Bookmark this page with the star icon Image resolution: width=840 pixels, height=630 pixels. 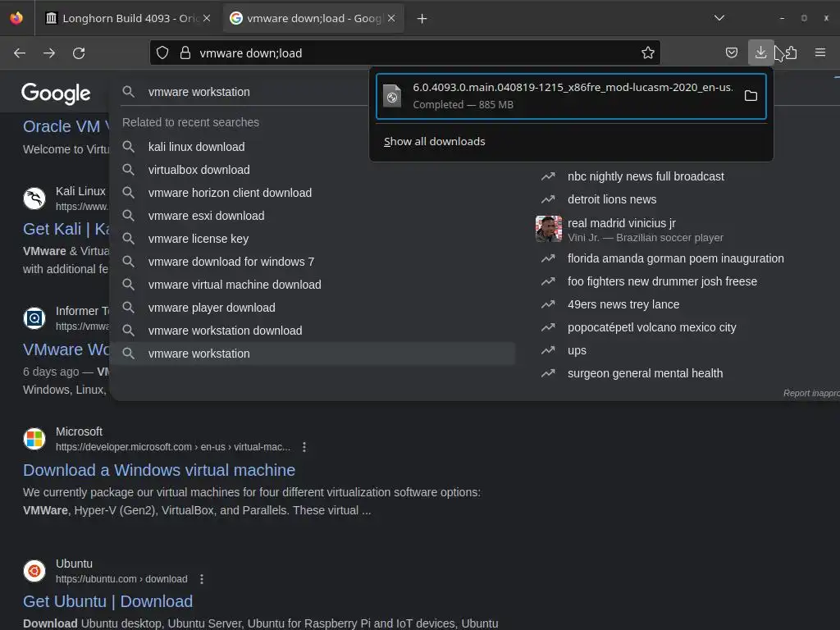click(x=648, y=52)
